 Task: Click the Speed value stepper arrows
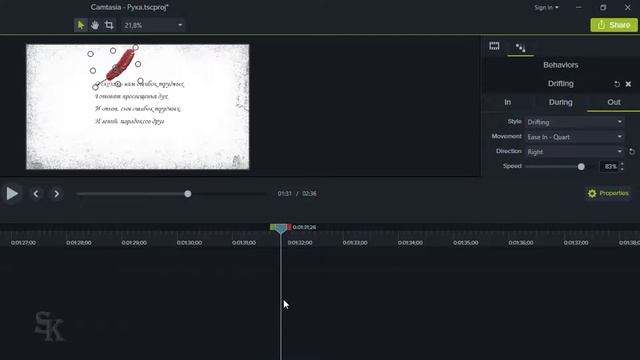tap(622, 167)
